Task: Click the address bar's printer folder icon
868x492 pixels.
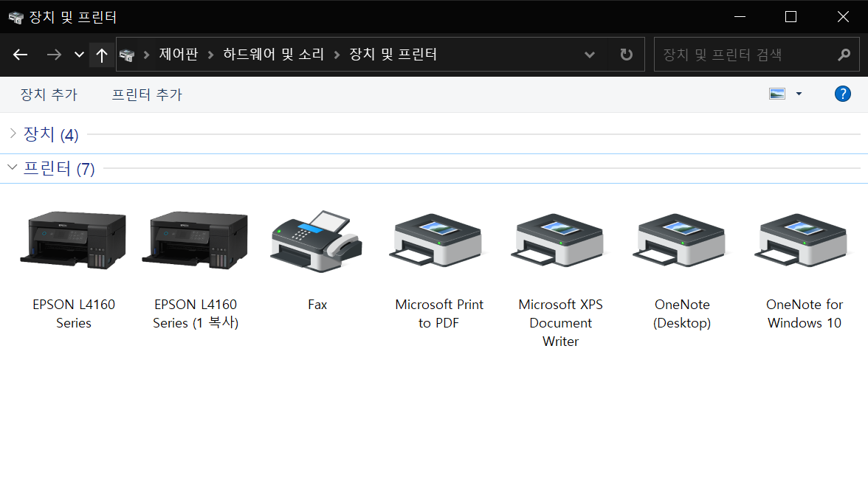Action: [x=127, y=55]
